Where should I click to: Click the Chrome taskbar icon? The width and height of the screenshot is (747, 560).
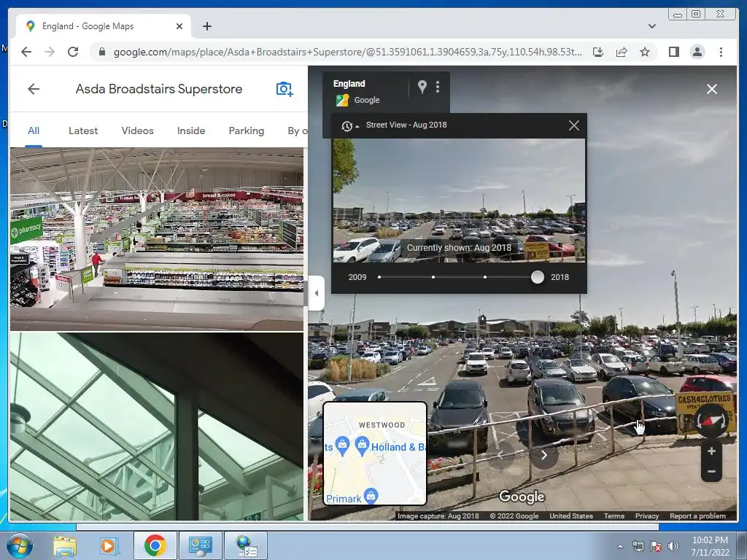155,545
